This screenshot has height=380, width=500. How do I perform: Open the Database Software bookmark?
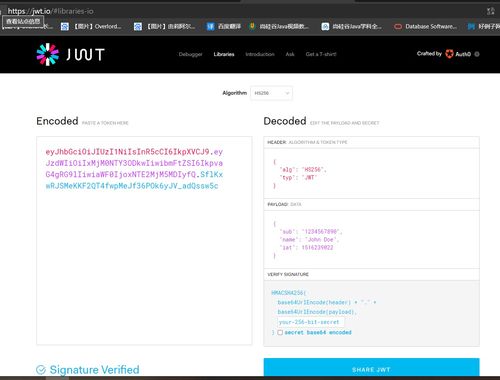tap(425, 26)
